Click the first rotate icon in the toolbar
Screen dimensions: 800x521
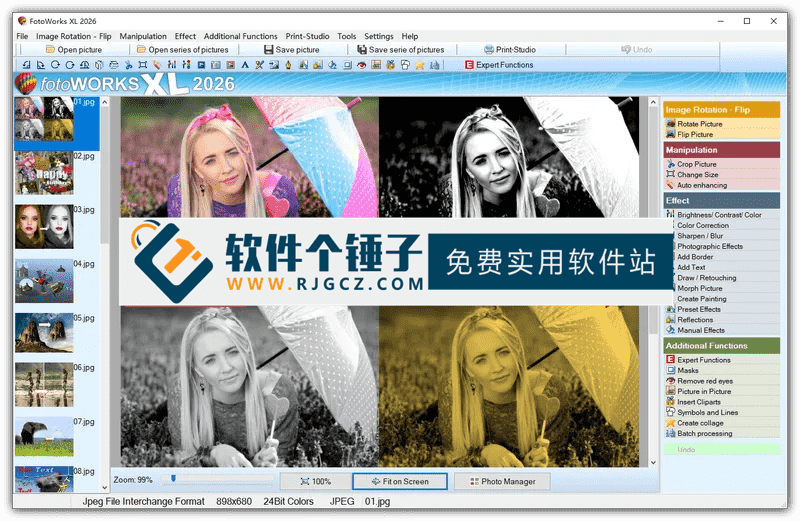click(x=26, y=65)
